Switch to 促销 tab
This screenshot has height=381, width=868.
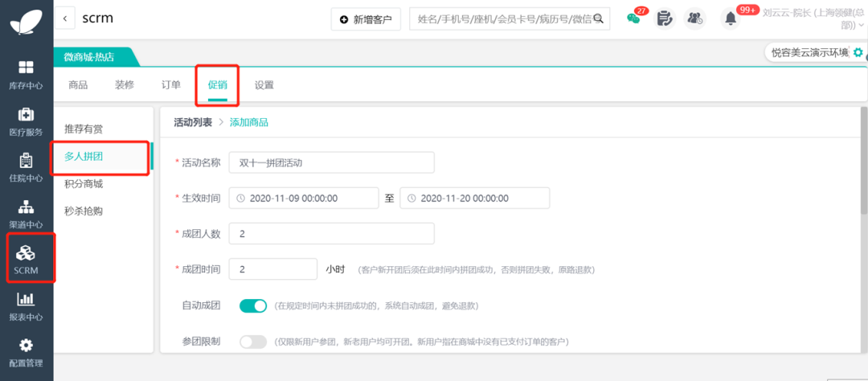(218, 85)
